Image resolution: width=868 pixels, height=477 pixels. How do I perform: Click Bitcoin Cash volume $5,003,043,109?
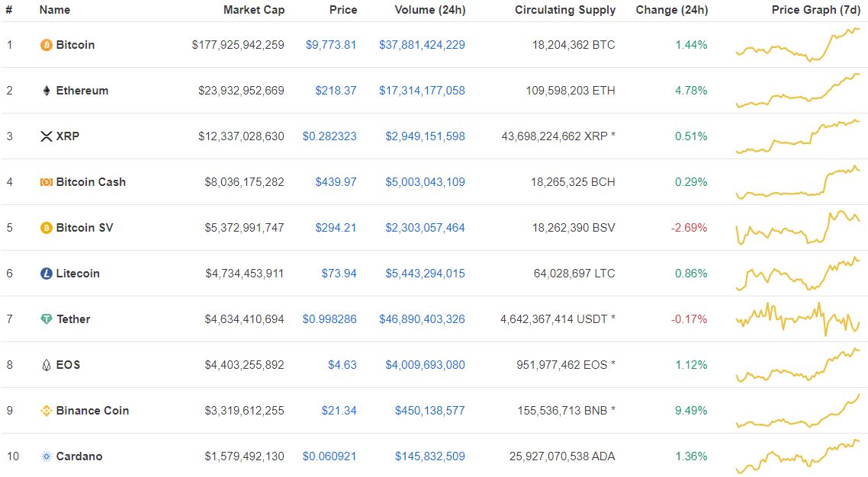coord(425,182)
